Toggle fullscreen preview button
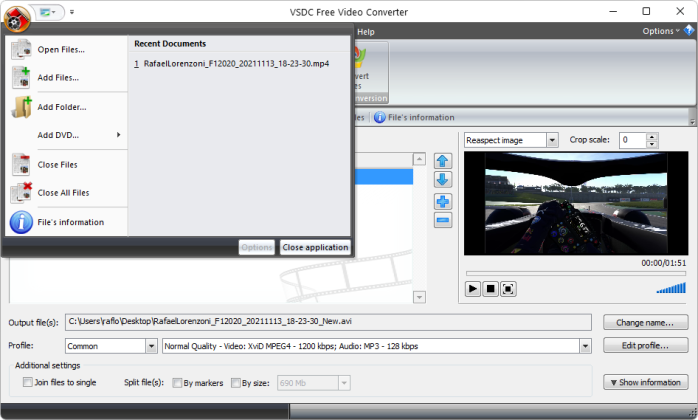 508,289
